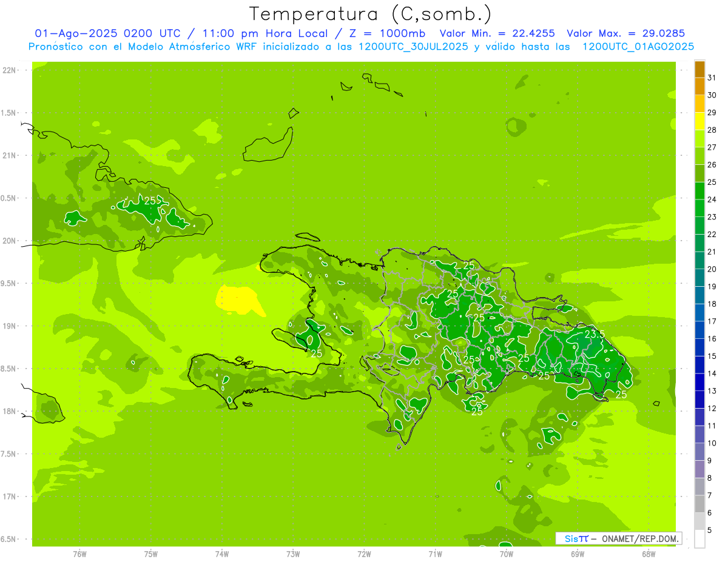The width and height of the screenshot is (728, 562).
Task: Click the legend value 13
Action: [x=712, y=391]
